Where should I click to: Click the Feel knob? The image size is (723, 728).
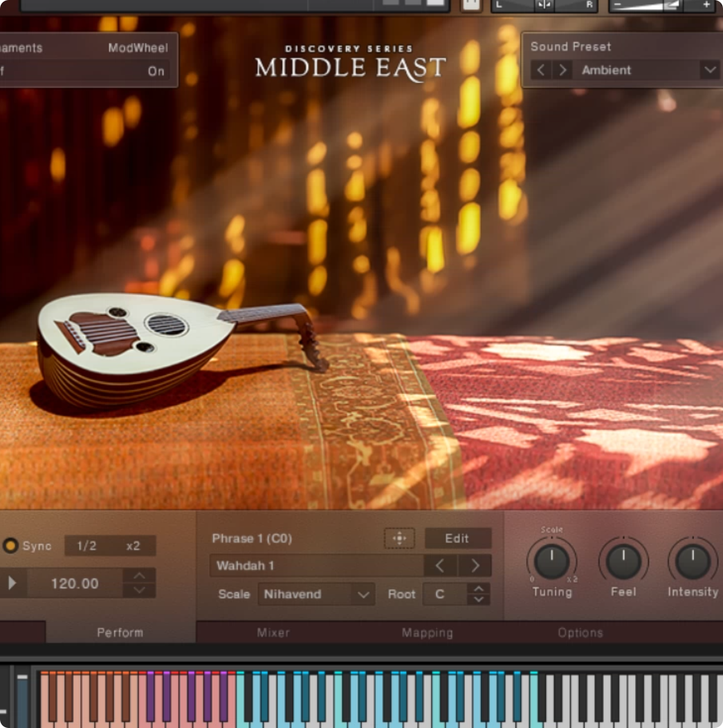(x=623, y=561)
